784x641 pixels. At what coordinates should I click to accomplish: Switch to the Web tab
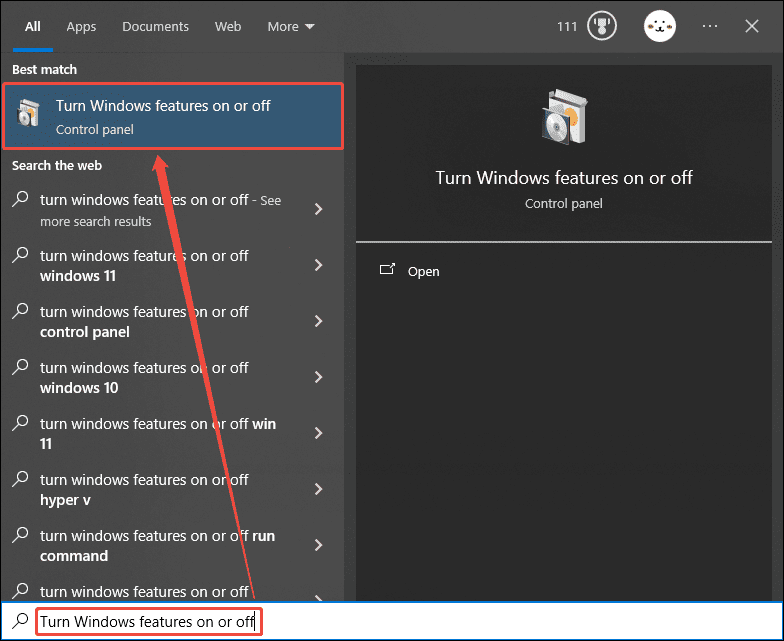point(228,26)
